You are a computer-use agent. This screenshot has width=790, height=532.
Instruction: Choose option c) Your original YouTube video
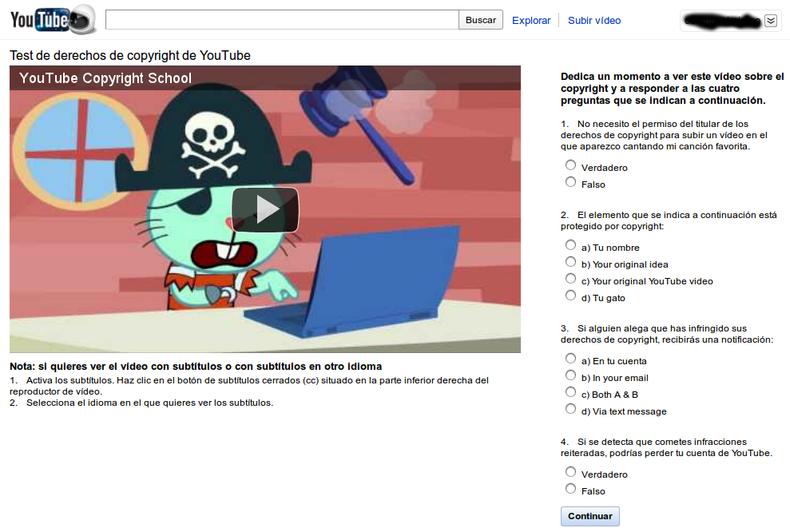point(570,279)
